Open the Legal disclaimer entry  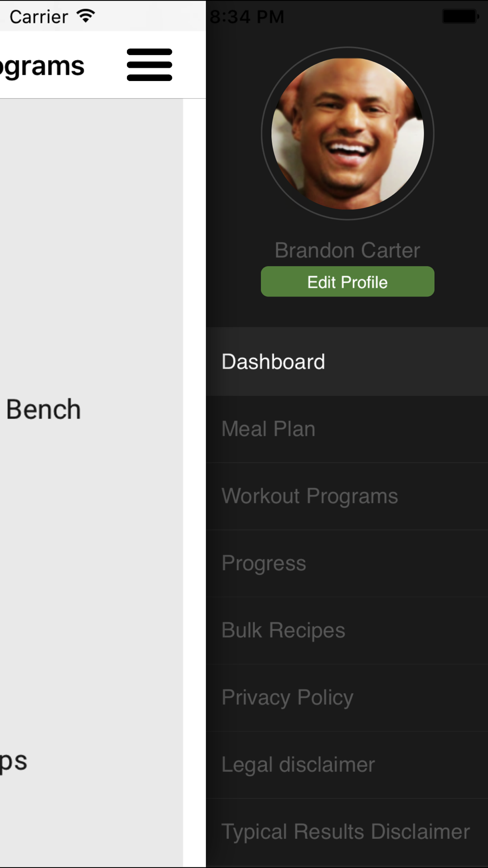click(347, 765)
